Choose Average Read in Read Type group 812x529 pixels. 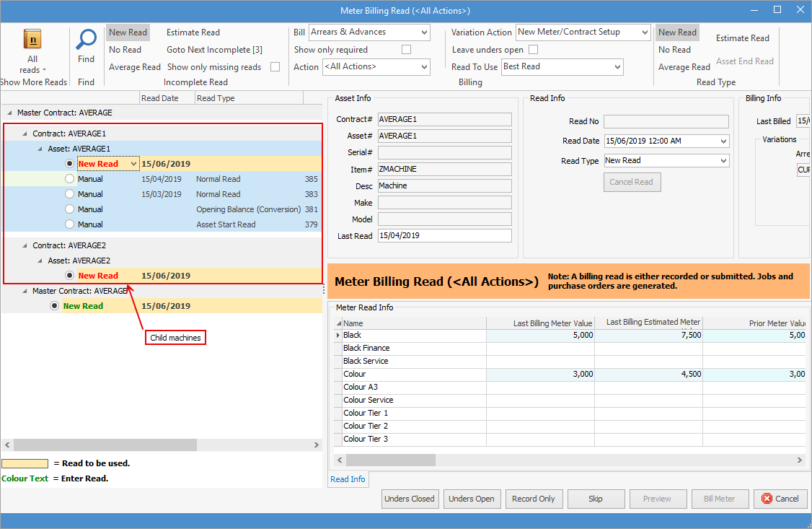684,67
